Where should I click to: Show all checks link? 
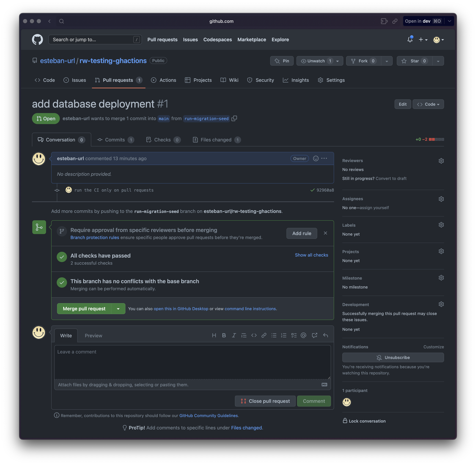coord(311,255)
